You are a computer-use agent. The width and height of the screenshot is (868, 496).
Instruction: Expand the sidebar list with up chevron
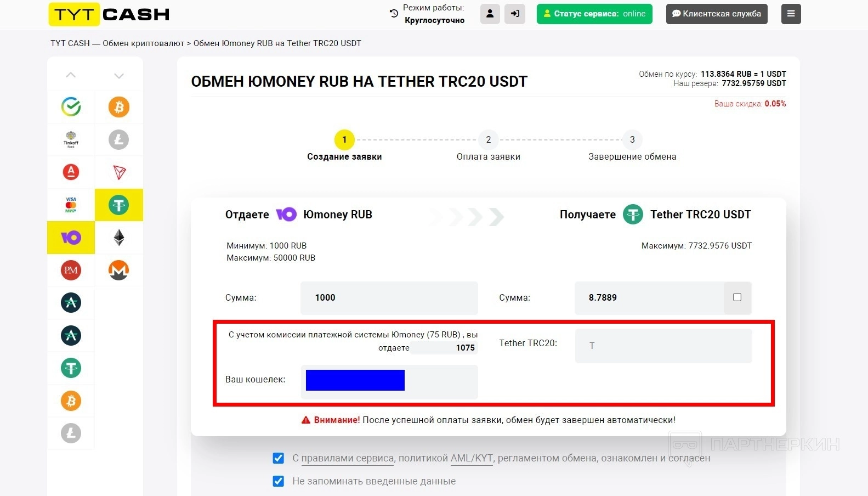[x=71, y=75]
